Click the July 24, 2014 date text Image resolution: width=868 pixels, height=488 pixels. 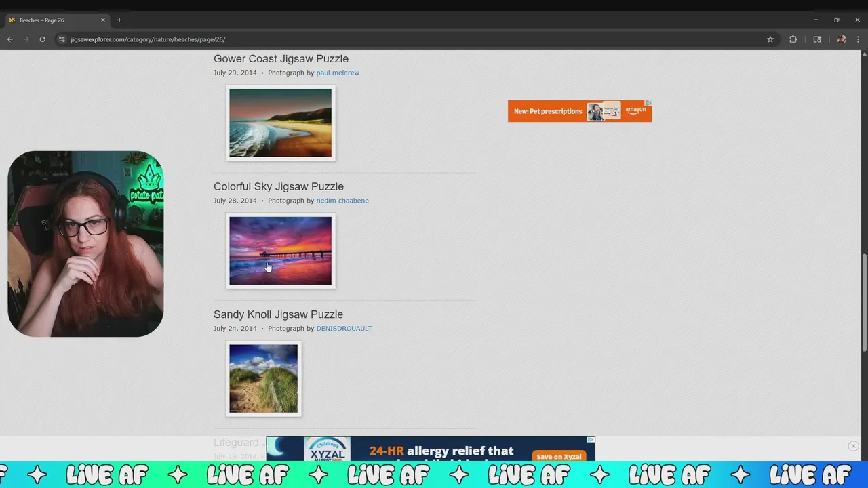click(235, 329)
